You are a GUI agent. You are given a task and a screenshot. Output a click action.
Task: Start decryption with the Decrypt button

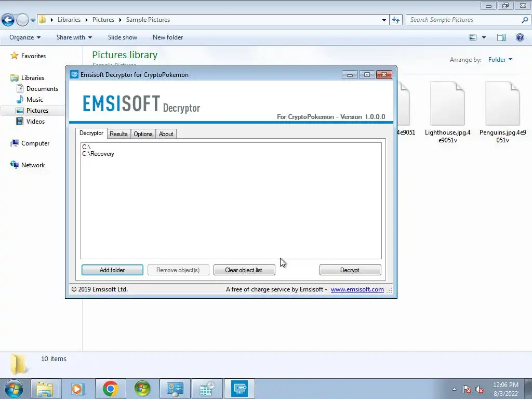point(350,270)
